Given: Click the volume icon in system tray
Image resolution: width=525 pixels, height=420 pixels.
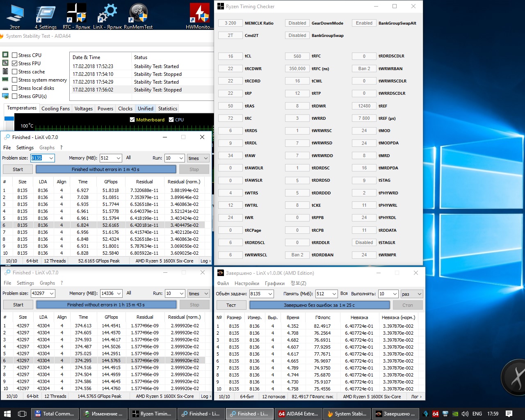Looking at the screenshot, I should (x=465, y=413).
